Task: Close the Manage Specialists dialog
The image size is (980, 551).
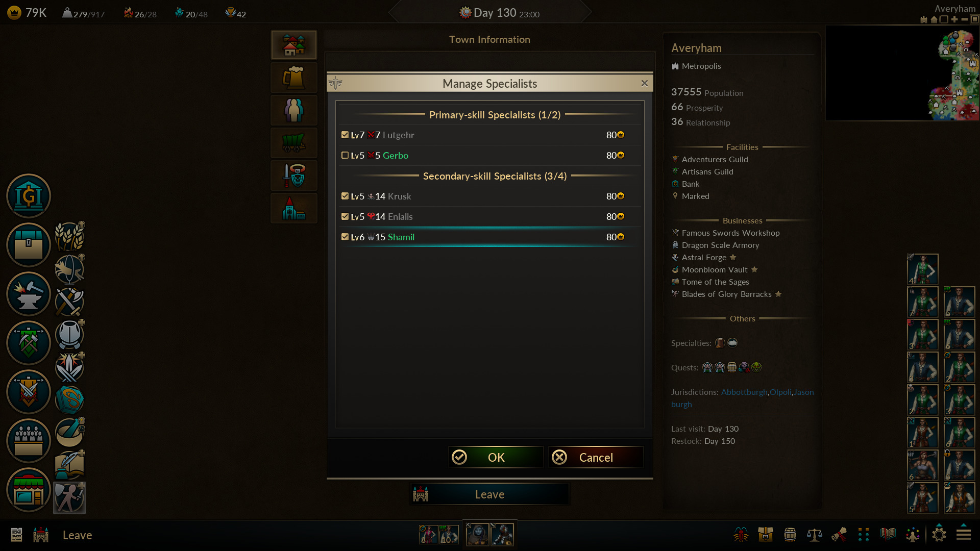Action: click(x=644, y=83)
